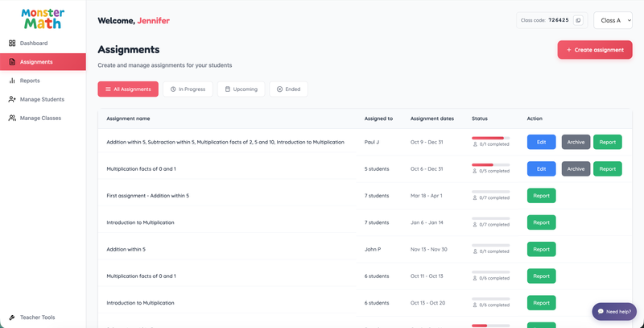Archive the Oct 6 - Dec 31 assignment

(x=576, y=169)
